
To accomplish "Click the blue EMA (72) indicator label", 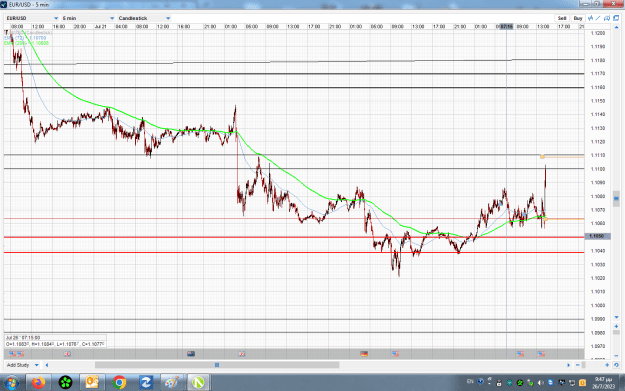I will 25,38.
